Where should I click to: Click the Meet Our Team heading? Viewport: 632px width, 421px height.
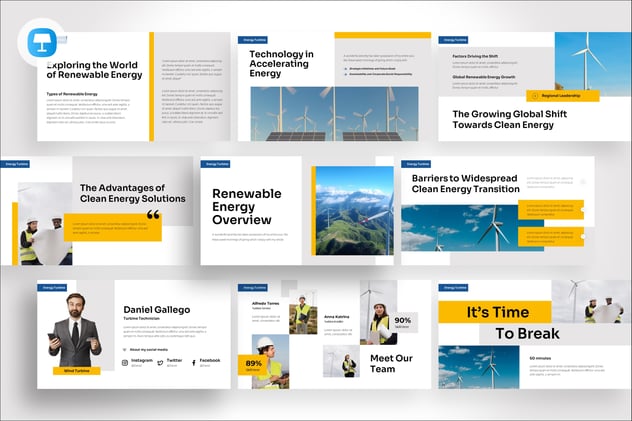pyautogui.click(x=392, y=362)
